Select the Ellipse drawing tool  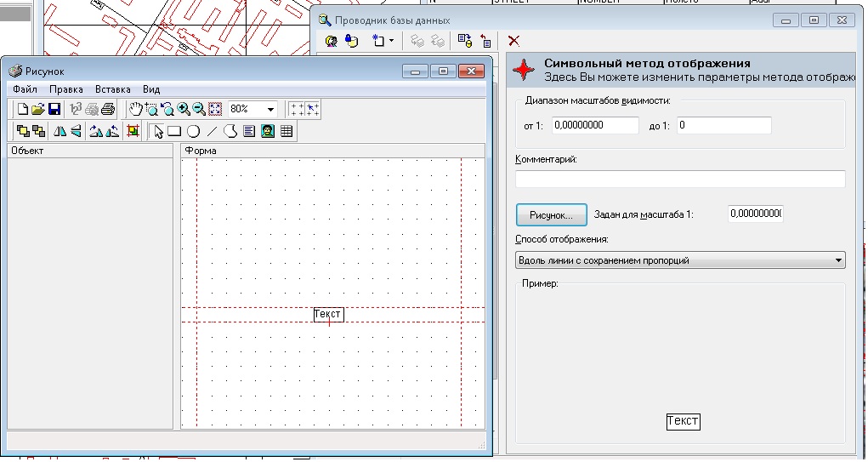click(x=193, y=131)
